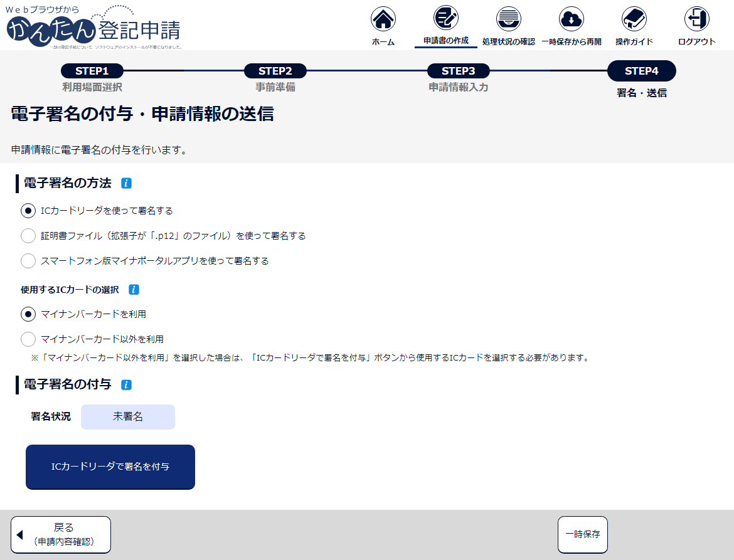Image resolution: width=734 pixels, height=560 pixels.
Task: Click 申請書の作成 menu label
Action: click(445, 41)
